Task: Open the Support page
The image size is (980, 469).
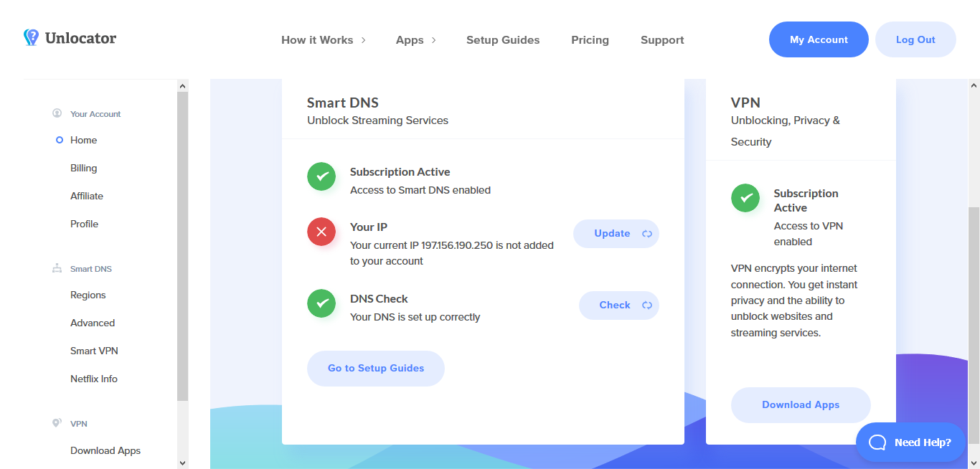Action: [x=662, y=40]
